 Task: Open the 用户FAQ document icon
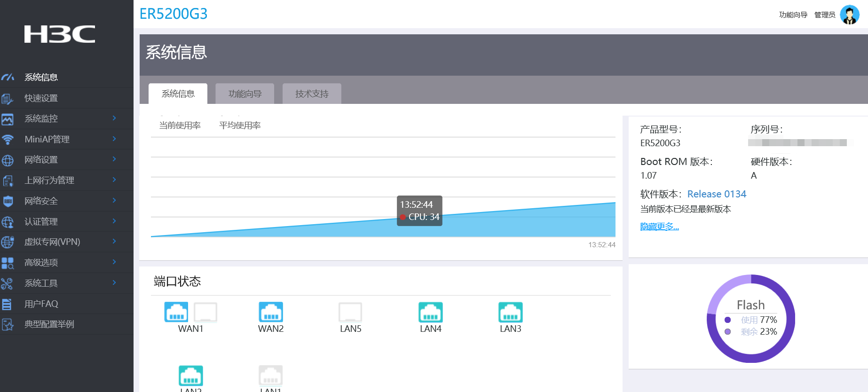click(x=7, y=304)
